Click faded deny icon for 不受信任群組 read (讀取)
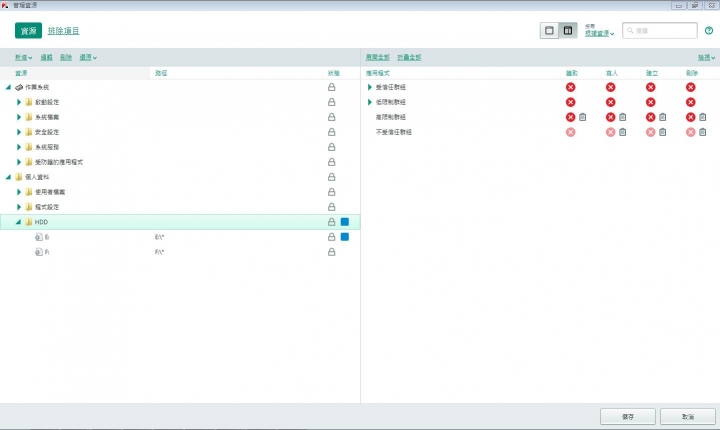The height and width of the screenshot is (430, 720). [570, 132]
